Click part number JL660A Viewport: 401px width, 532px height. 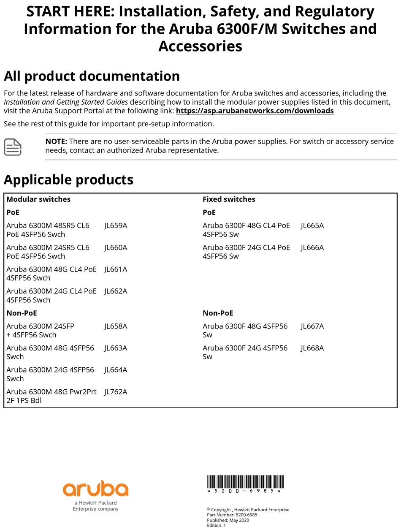(116, 247)
